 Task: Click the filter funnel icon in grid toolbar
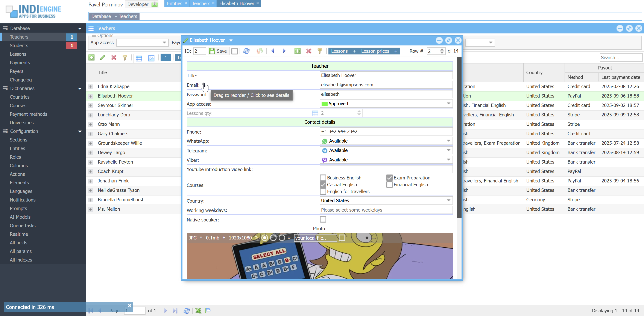tap(125, 58)
